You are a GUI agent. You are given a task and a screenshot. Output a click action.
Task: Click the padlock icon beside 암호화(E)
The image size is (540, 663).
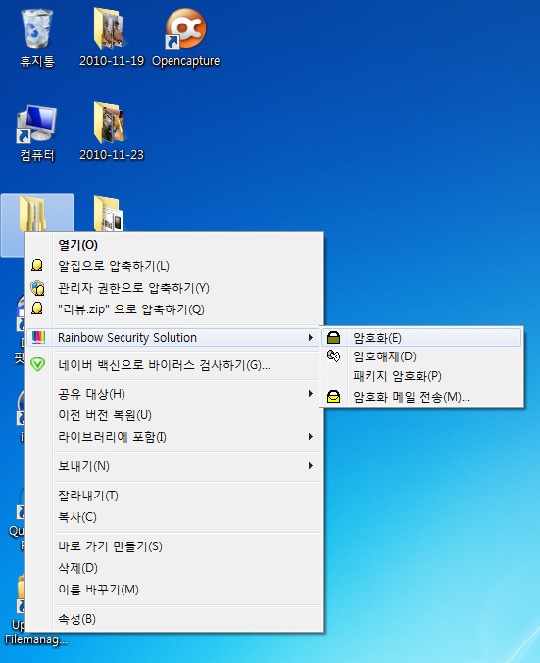point(334,337)
